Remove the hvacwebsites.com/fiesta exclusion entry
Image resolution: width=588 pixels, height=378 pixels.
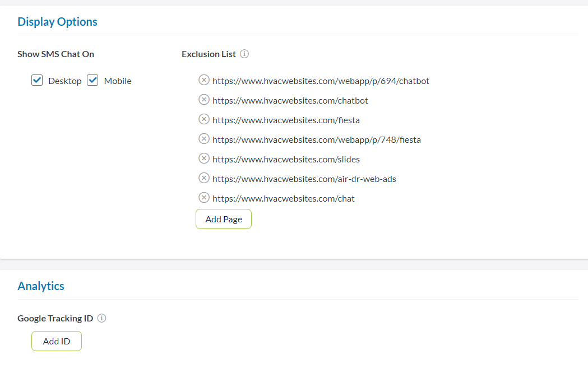pyautogui.click(x=204, y=119)
